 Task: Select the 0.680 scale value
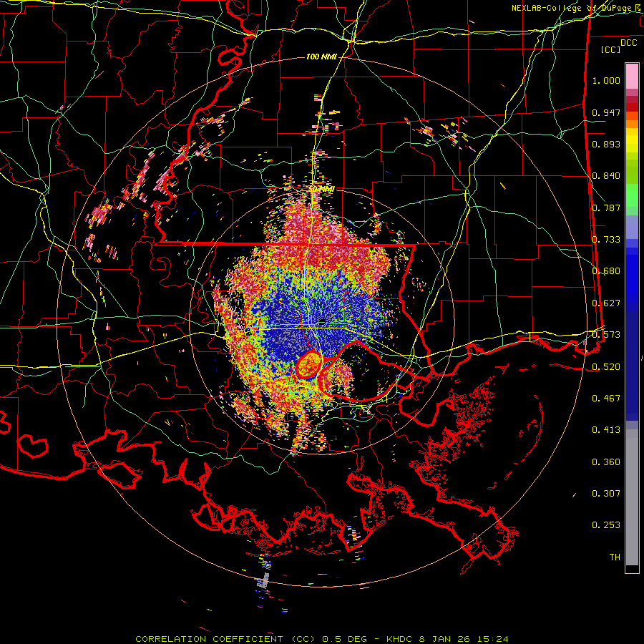pos(606,271)
